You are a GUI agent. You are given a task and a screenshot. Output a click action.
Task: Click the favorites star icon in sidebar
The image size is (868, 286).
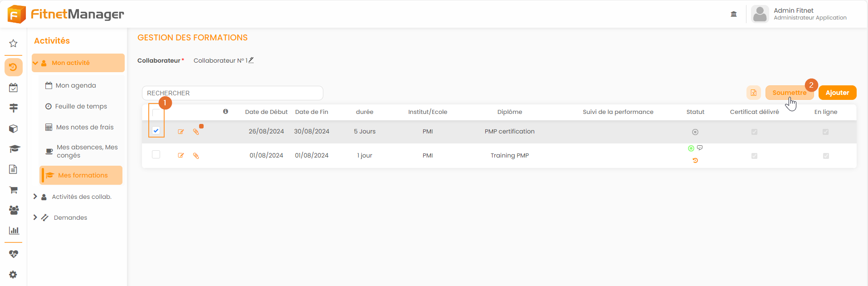click(x=13, y=43)
